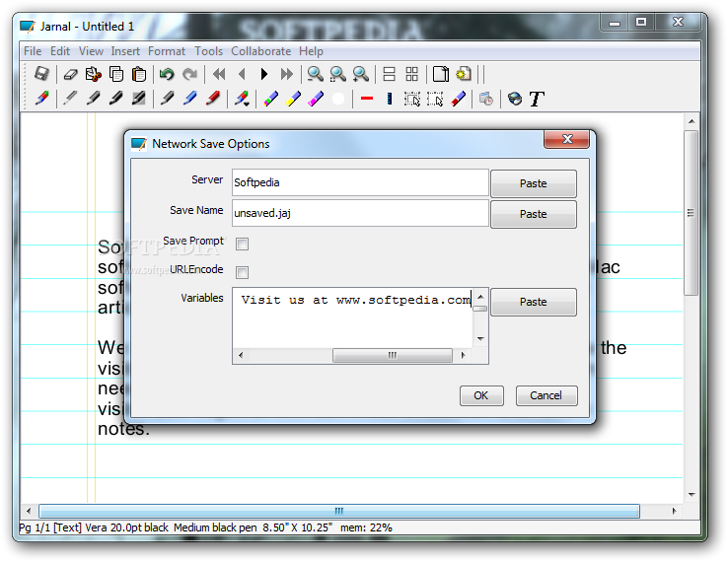Open the File menu
728x562 pixels.
(x=33, y=51)
